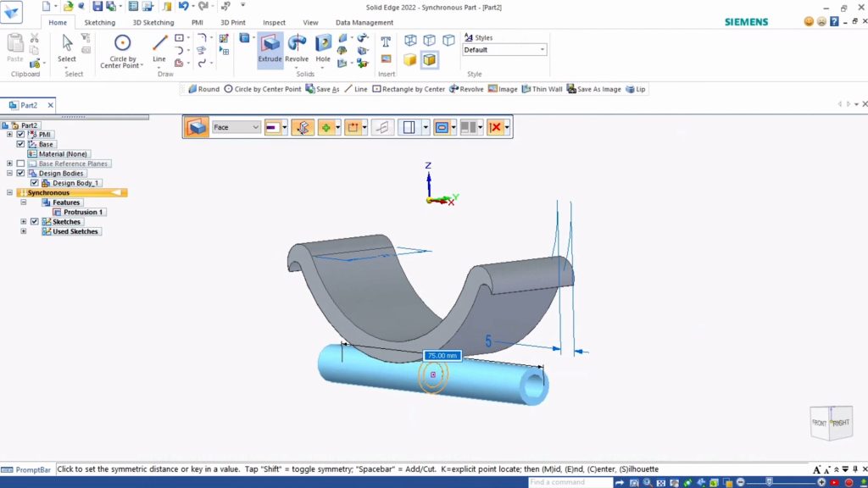Create a new document icon

pos(47,7)
